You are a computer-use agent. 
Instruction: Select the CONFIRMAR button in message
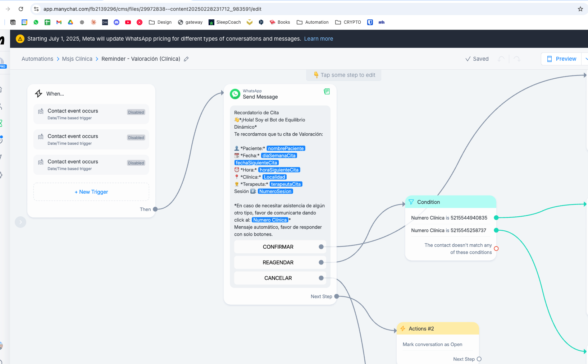pyautogui.click(x=280, y=247)
